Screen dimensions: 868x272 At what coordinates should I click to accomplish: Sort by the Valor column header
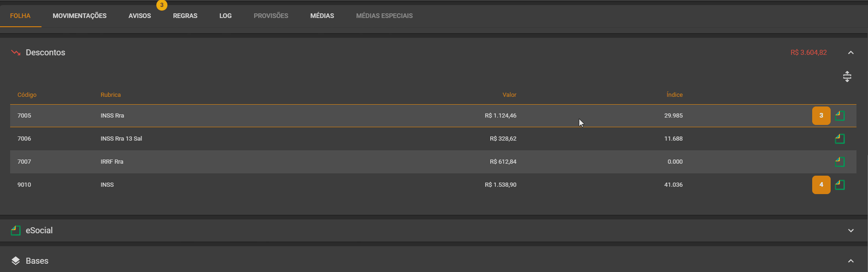(509, 95)
